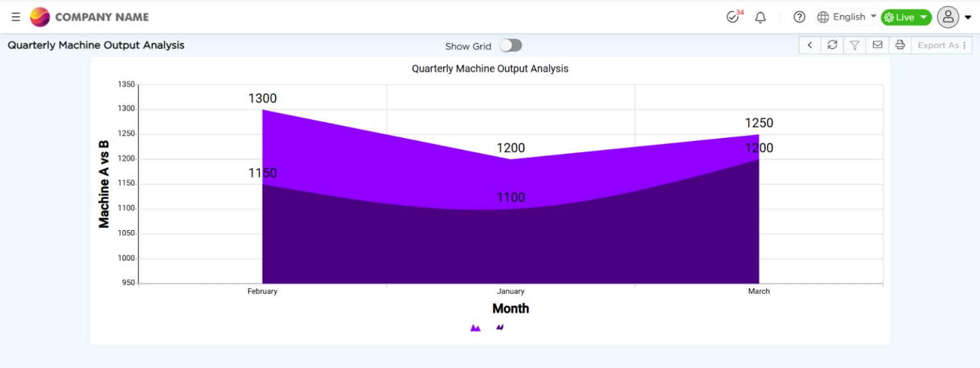Enable the Show Grid toggle

pos(510,46)
